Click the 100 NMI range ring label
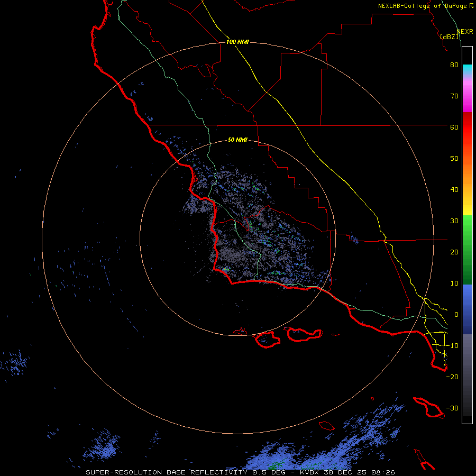The image size is (476, 476). tap(237, 42)
